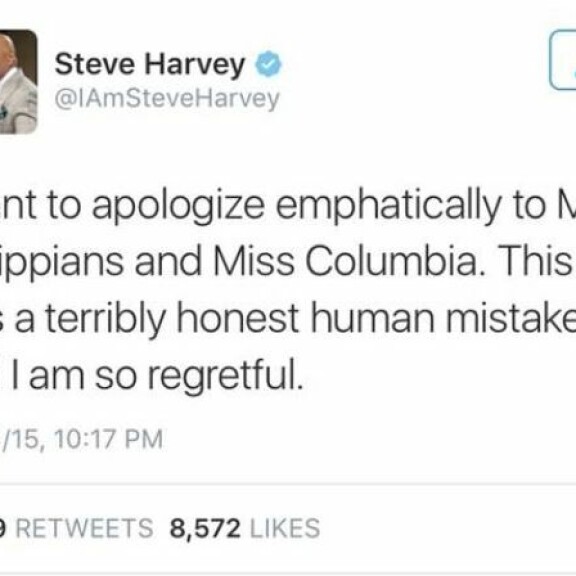
Task: Click the LIKES label
Action: tap(285, 528)
